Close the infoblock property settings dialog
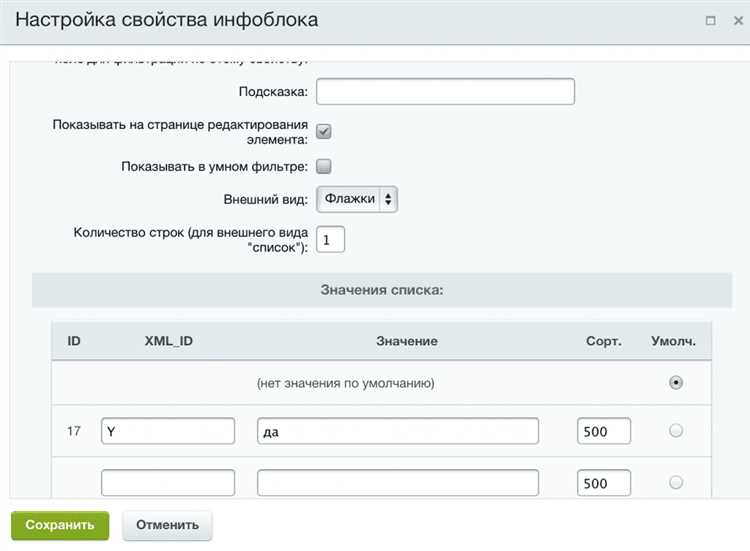The image size is (750, 551). click(738, 21)
